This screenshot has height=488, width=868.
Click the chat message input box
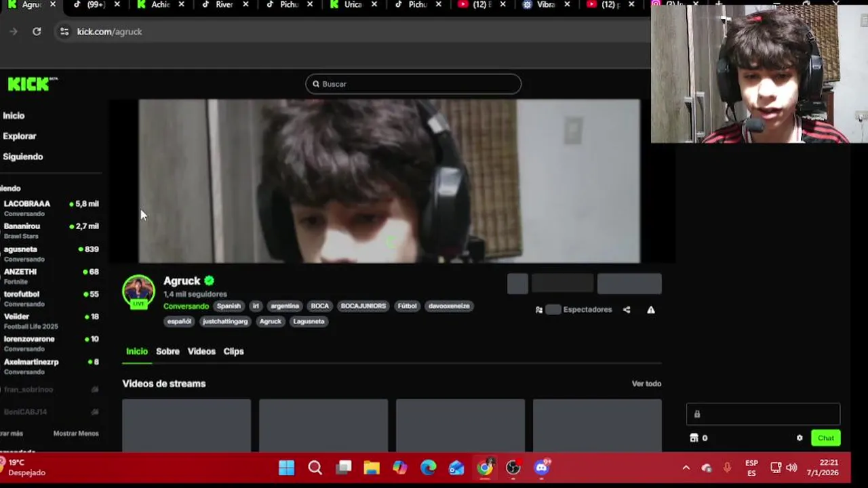[x=764, y=414]
